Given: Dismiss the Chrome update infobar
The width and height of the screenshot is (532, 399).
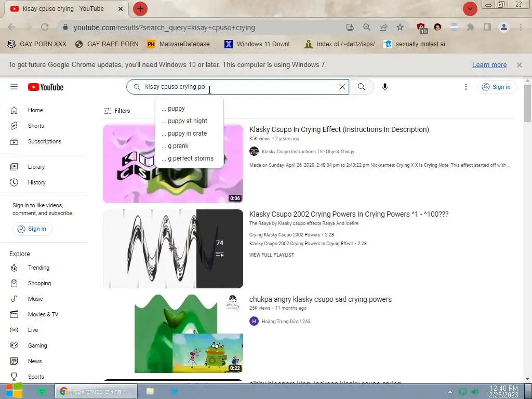Looking at the screenshot, I should coord(520,65).
